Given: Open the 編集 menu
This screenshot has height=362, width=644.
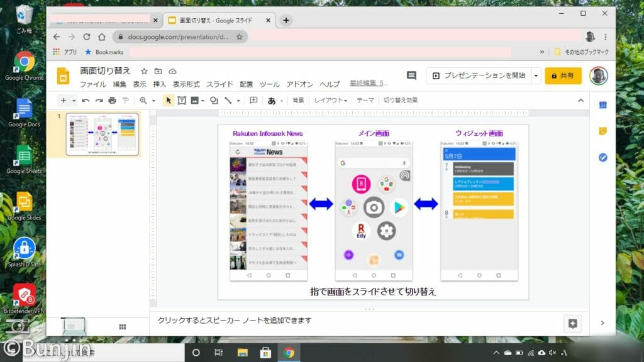Looking at the screenshot, I should 119,84.
